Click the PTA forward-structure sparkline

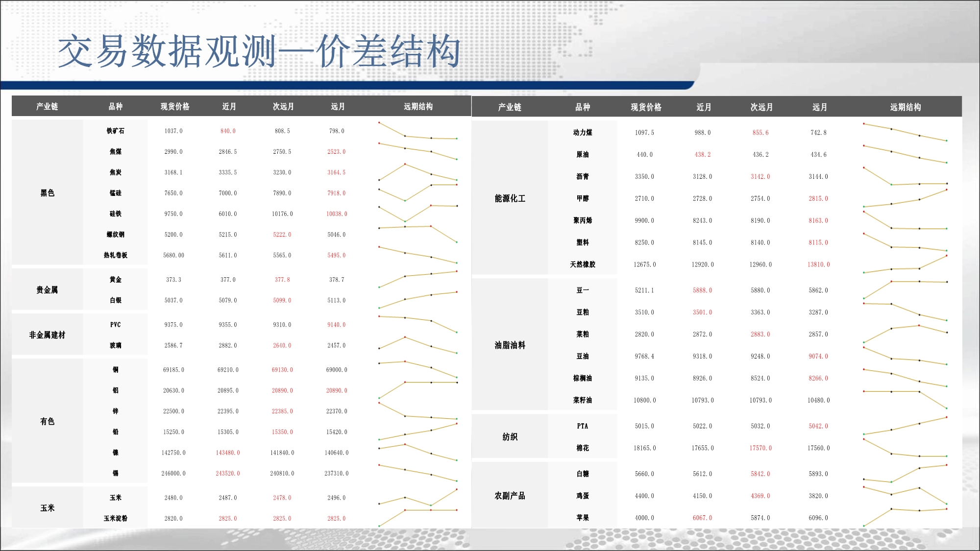[905, 426]
